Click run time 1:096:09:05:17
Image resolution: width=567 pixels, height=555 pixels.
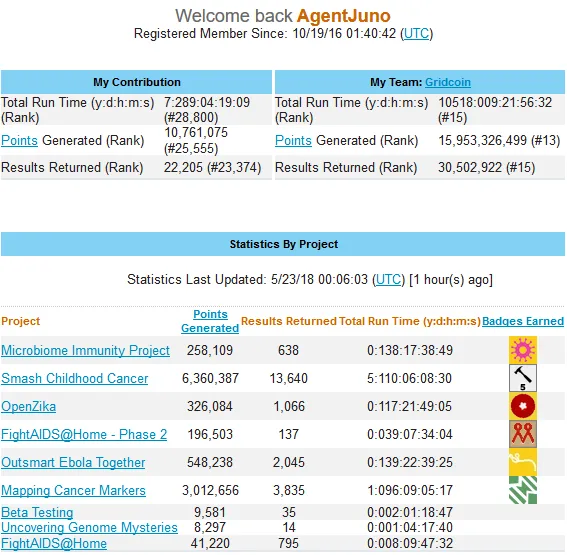click(410, 490)
